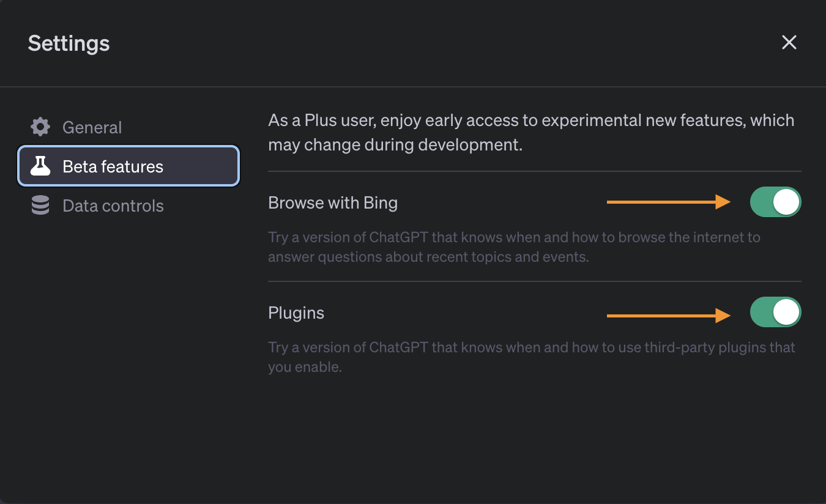Screen dimensions: 826x504
Task: Click the database icon for Data controls
Action: click(x=40, y=206)
